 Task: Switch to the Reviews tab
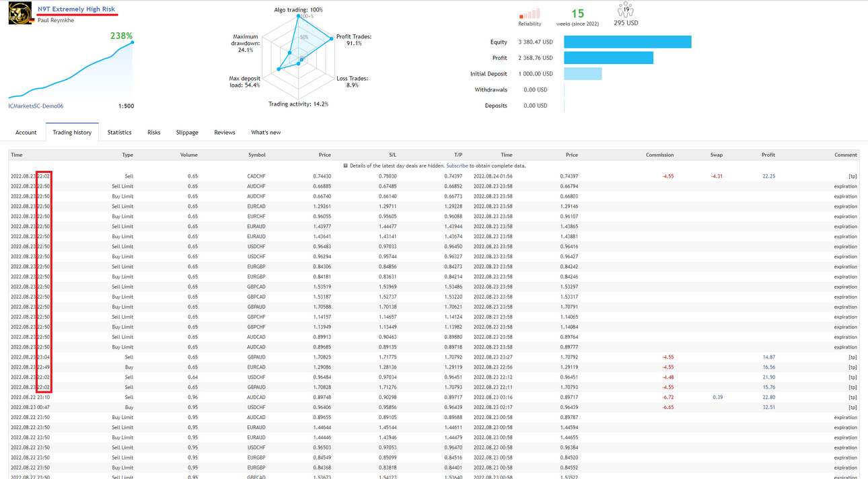225,133
